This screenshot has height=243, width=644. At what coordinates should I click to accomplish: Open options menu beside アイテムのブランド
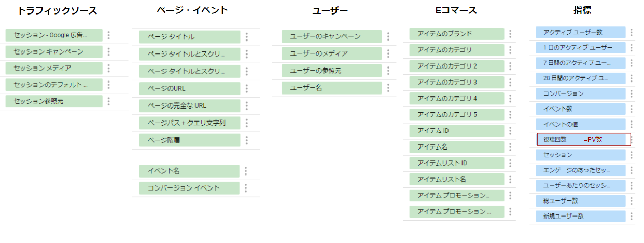[510, 34]
